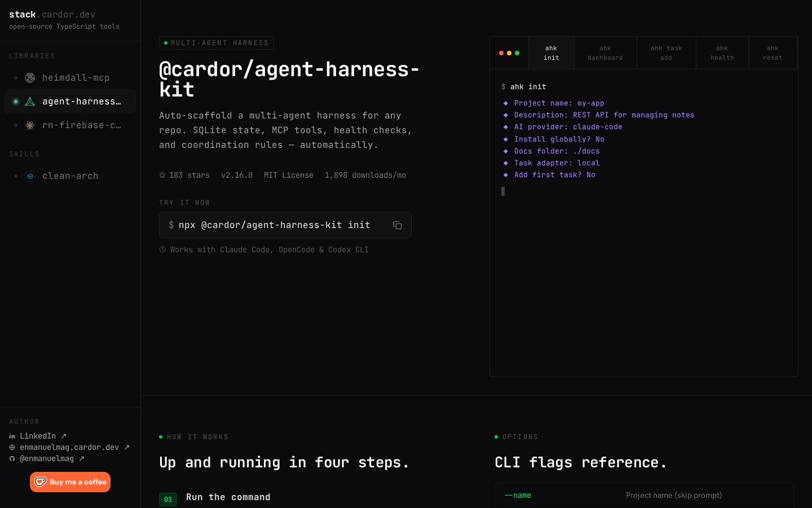Click the yellow dot in terminal header

(x=509, y=53)
